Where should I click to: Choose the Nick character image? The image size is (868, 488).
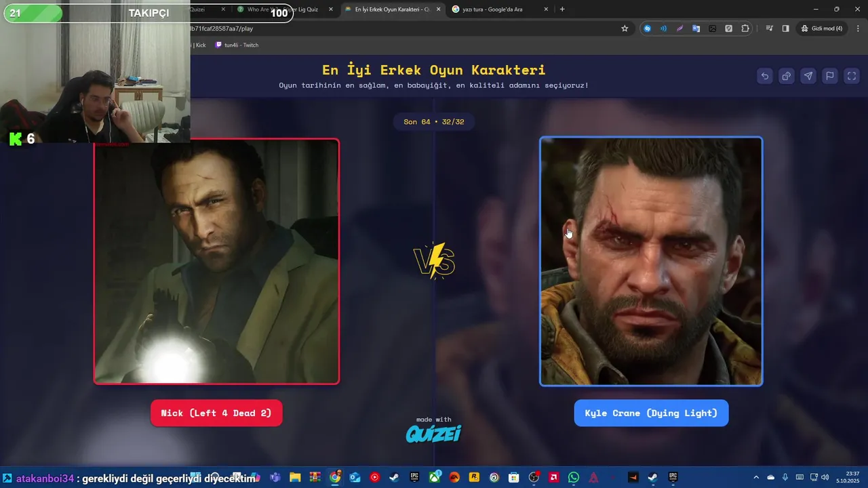click(216, 262)
